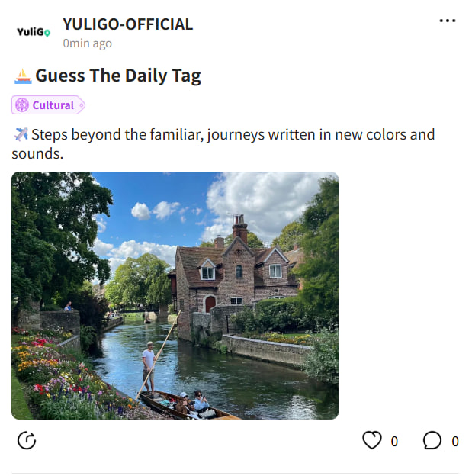472x476 pixels.
Task: Click the small hole at the Cultural tag's tip
Action: pos(81,105)
